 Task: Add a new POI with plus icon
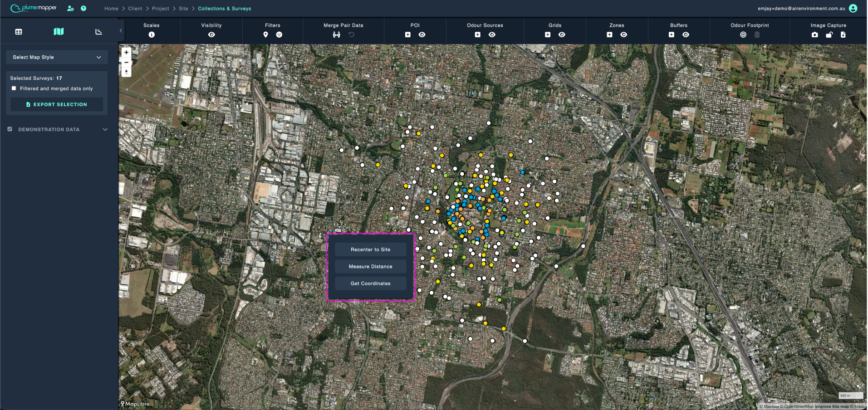pyautogui.click(x=408, y=34)
